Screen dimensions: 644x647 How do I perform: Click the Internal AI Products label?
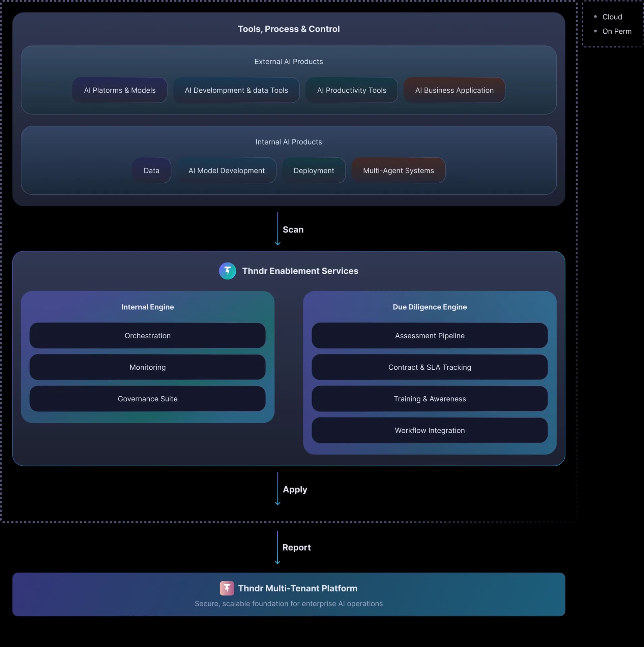tap(289, 142)
